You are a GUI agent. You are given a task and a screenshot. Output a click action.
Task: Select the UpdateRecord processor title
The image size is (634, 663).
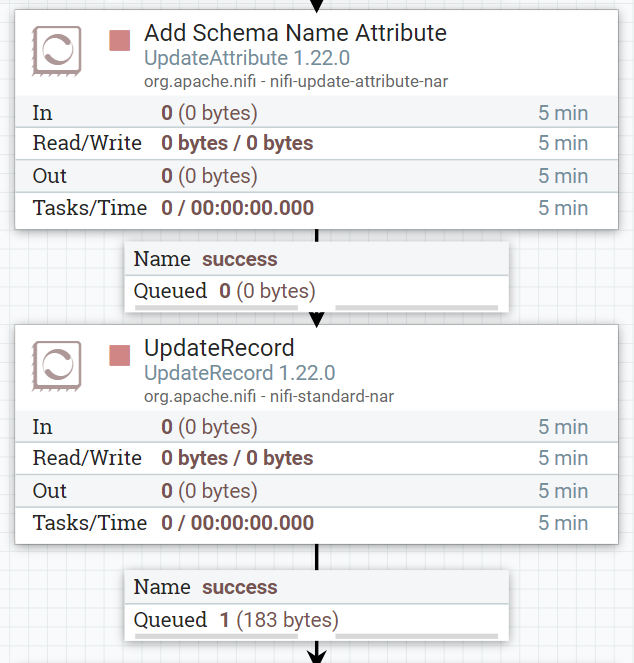point(219,348)
